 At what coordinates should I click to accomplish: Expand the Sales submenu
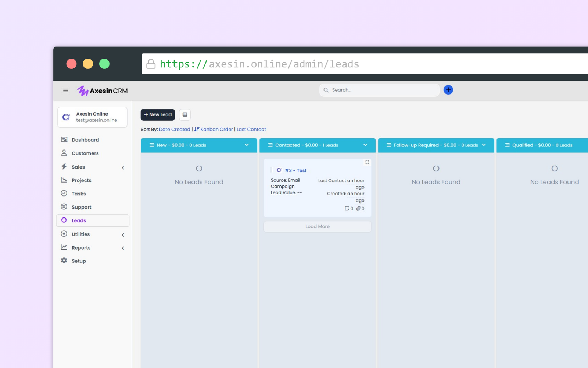click(123, 167)
